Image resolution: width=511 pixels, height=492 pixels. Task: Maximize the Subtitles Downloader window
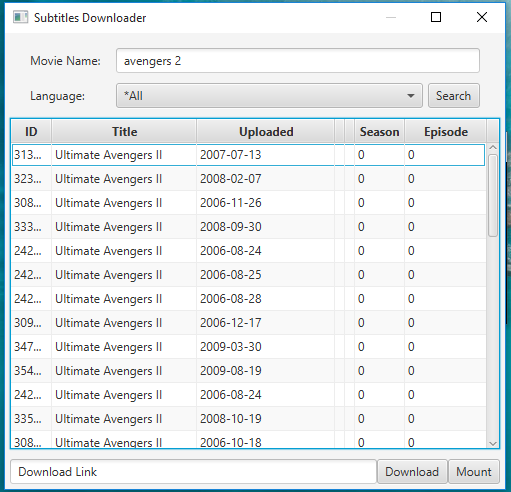pyautogui.click(x=436, y=17)
